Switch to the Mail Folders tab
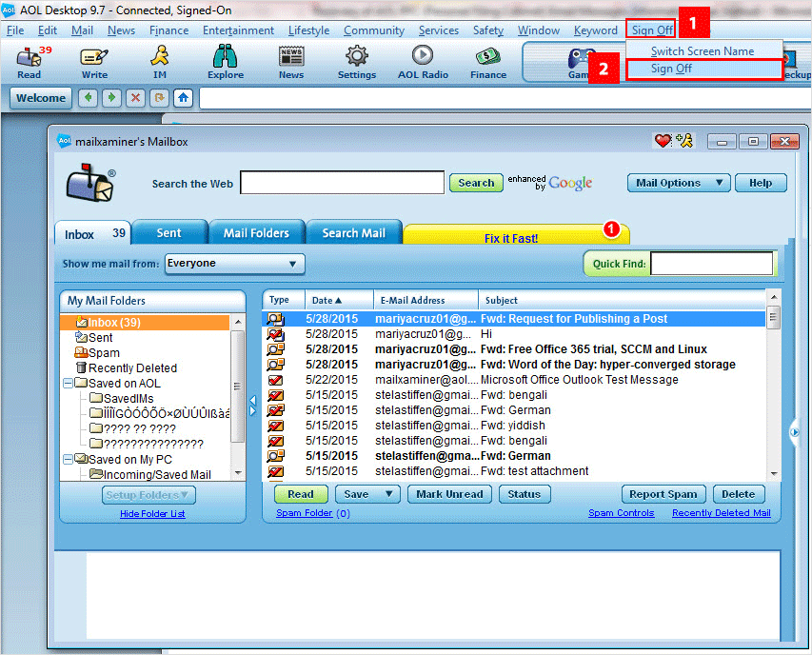The image size is (812, 655). coord(256,233)
